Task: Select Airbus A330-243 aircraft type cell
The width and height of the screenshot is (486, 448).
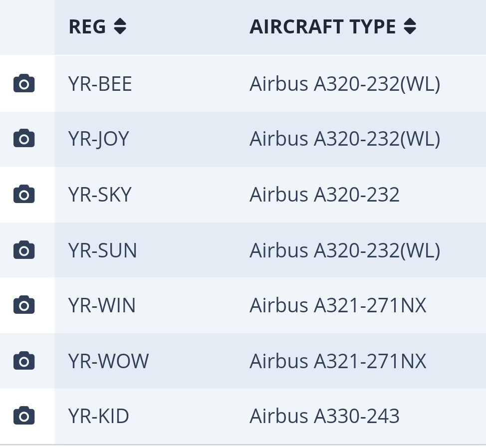Action: (x=324, y=416)
